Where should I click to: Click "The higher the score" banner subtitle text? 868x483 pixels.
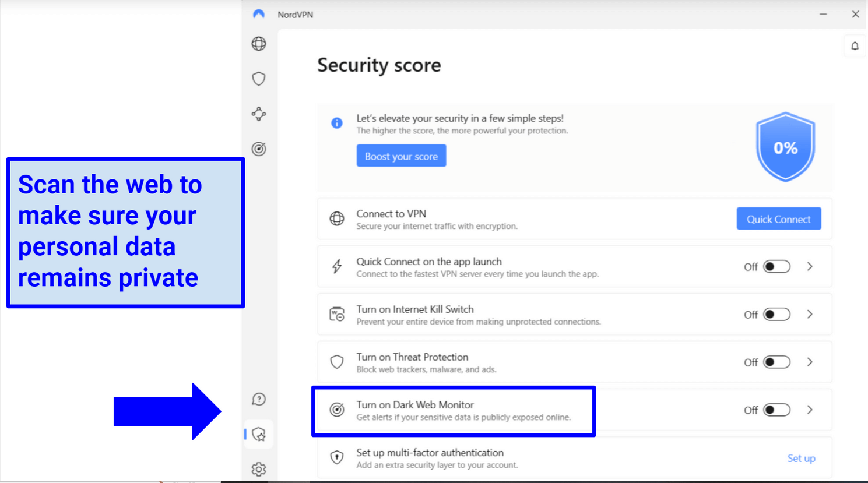pos(462,131)
